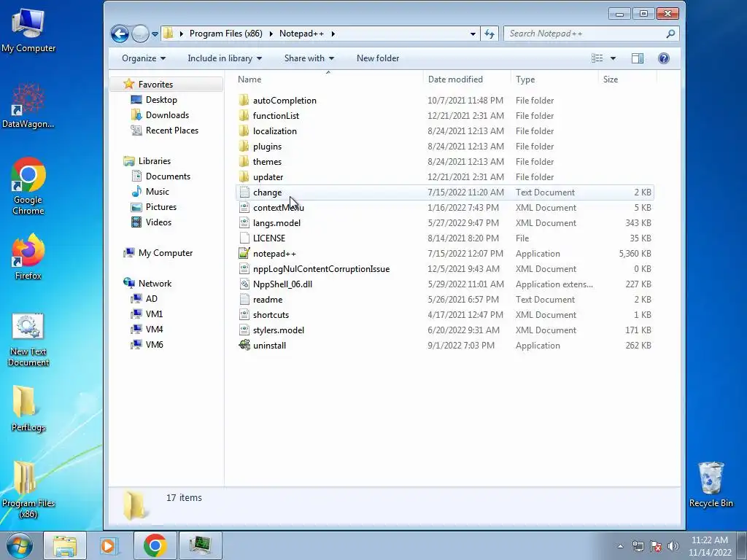Open the Pictures library
The width and height of the screenshot is (747, 560).
pyautogui.click(x=160, y=206)
